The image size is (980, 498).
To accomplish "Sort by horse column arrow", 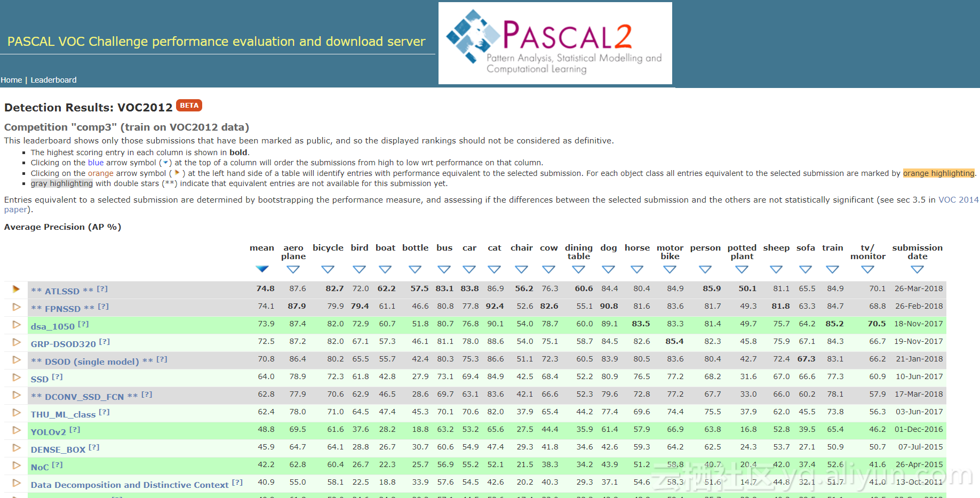I will (x=637, y=269).
